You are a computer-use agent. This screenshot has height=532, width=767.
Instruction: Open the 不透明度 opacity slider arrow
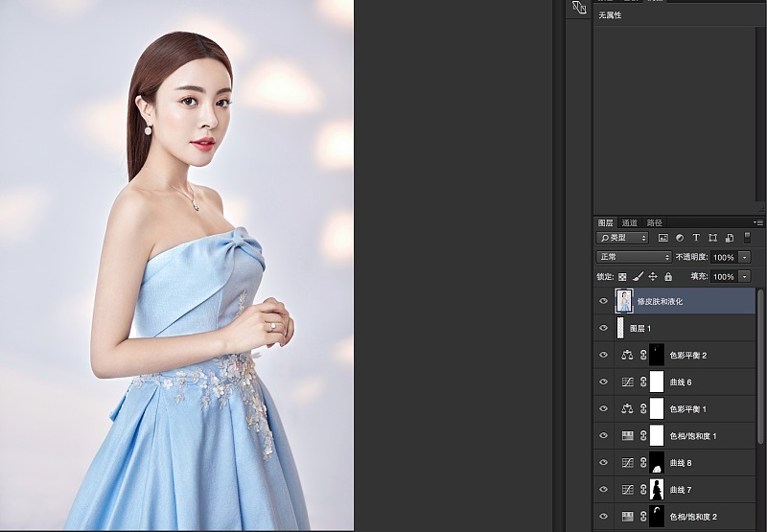(745, 257)
